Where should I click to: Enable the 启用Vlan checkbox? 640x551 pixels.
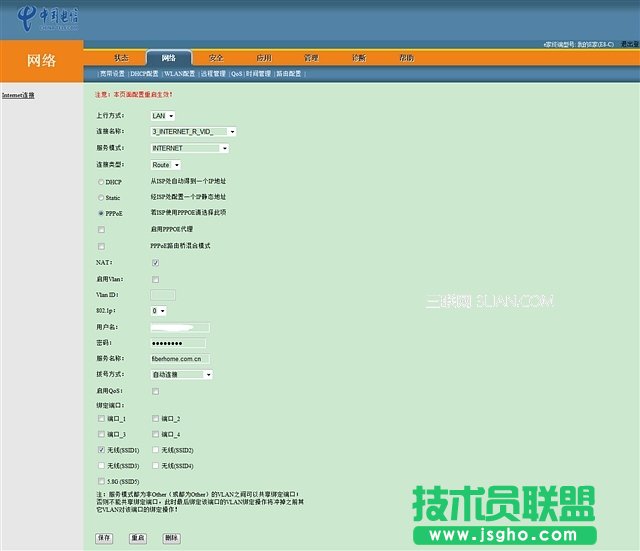155,279
